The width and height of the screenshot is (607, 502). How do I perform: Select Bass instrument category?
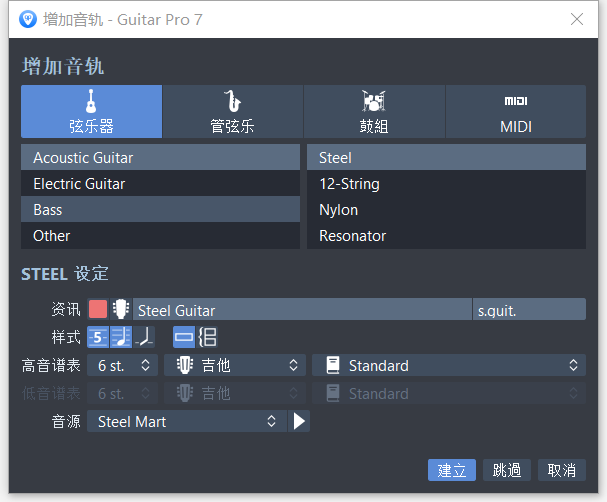160,209
